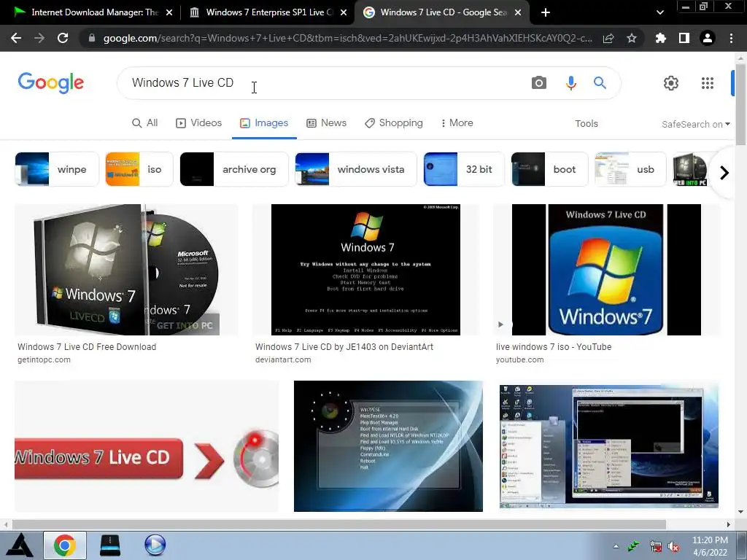Filter images by windows vista chip
Screen dimensions: 747x560
(x=356, y=169)
